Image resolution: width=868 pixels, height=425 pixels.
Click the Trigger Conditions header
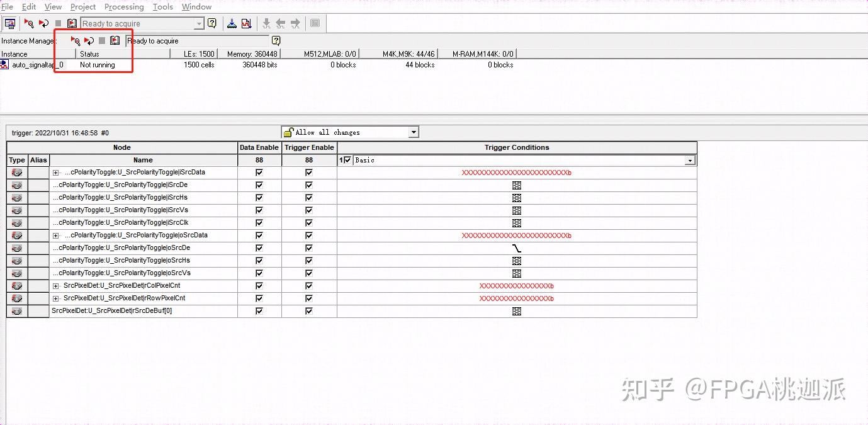tap(517, 147)
